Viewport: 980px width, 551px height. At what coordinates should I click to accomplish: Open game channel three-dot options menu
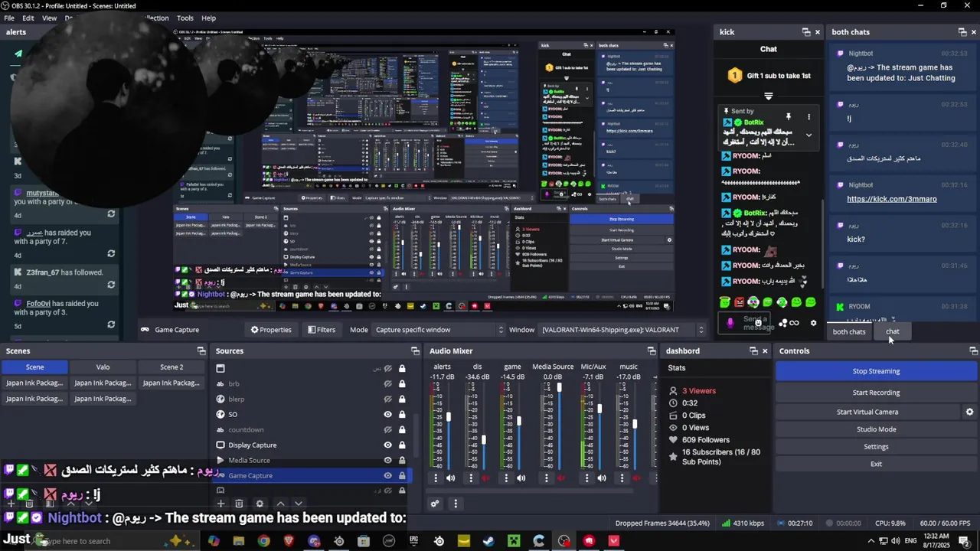pos(506,478)
